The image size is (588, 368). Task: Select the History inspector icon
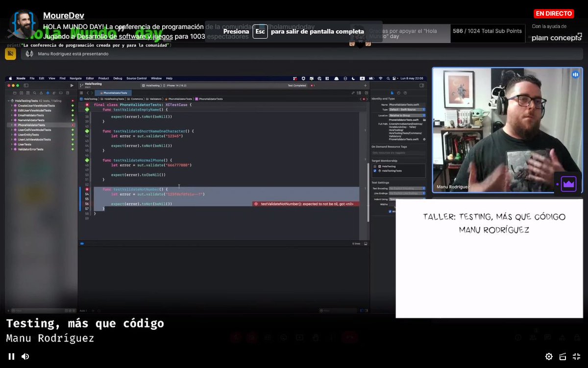(399, 92)
